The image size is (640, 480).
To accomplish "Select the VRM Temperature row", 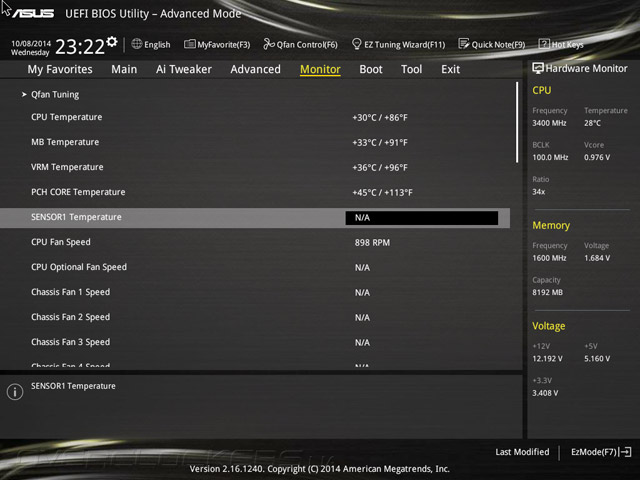I will point(255,167).
